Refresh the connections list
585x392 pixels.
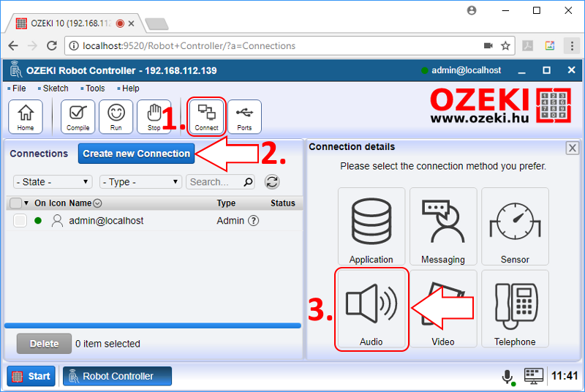[x=272, y=182]
